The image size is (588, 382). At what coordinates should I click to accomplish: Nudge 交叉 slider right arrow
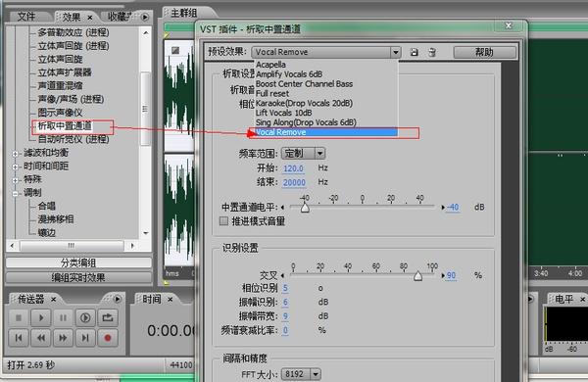(x=443, y=275)
